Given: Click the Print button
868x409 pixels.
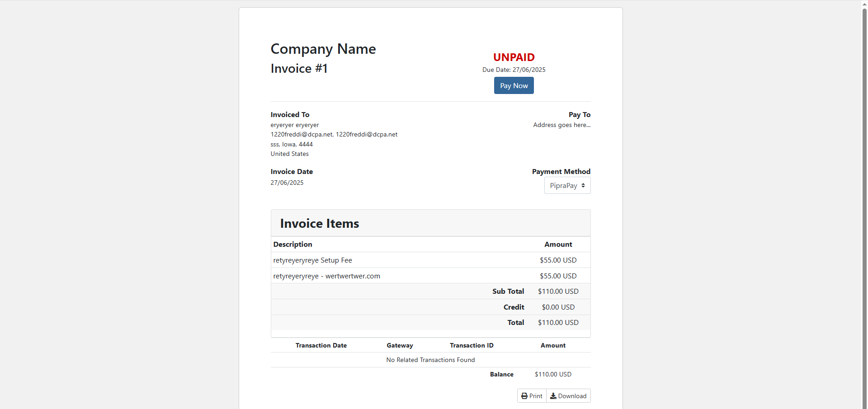Looking at the screenshot, I should [532, 396].
